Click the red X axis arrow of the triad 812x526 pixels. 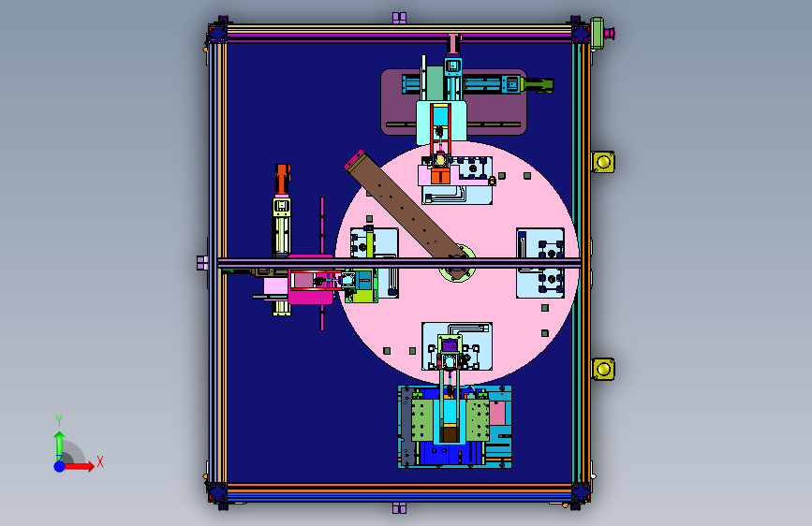pos(80,466)
